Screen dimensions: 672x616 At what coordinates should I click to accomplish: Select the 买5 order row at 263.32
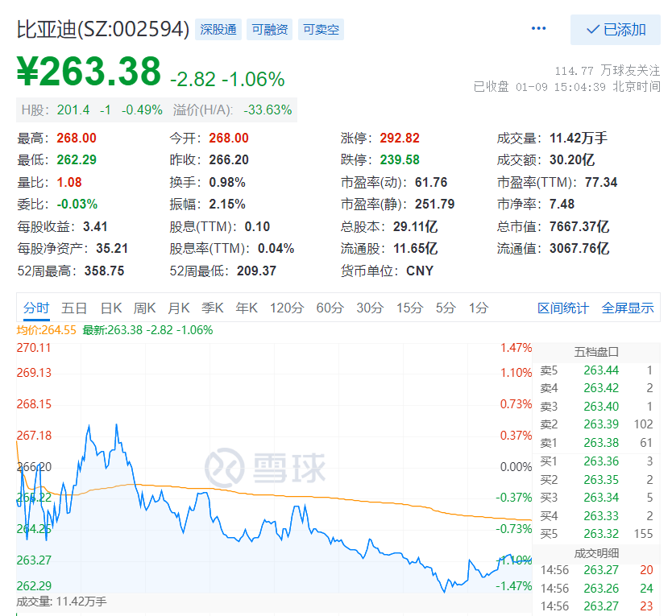point(596,534)
